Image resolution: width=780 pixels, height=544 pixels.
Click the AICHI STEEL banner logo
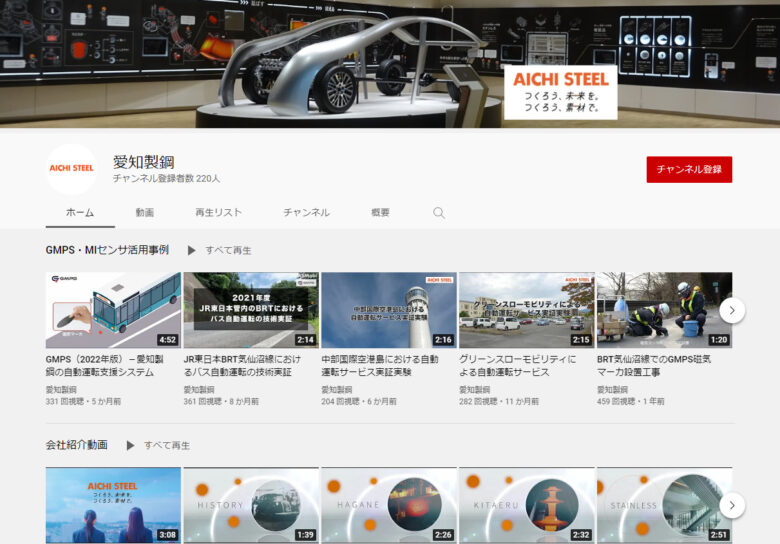(x=559, y=91)
